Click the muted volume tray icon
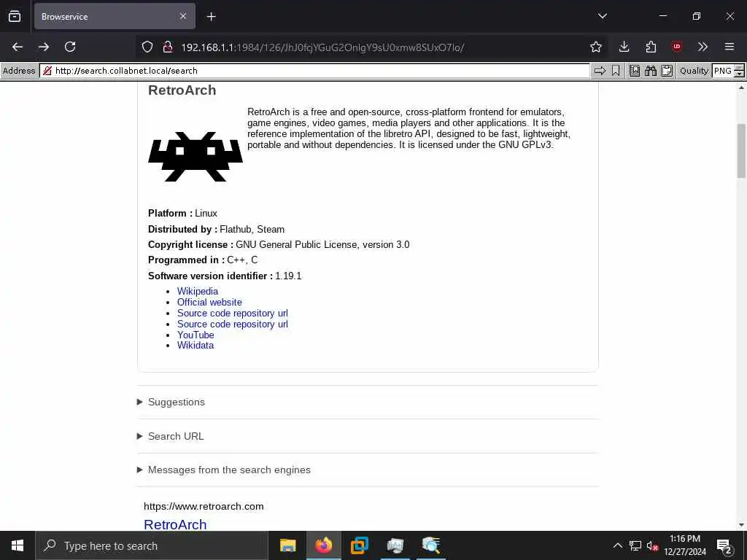Screen dimensions: 747x560 coord(652,545)
